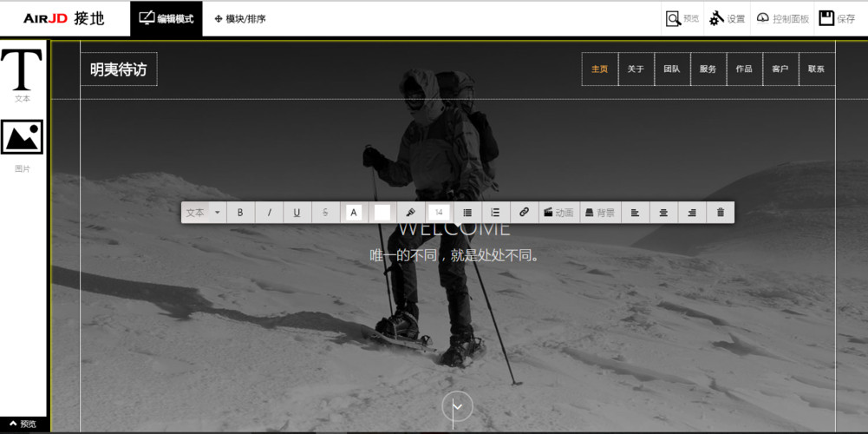868x434 pixels.
Task: Open the background (背景) settings
Action: click(x=600, y=213)
